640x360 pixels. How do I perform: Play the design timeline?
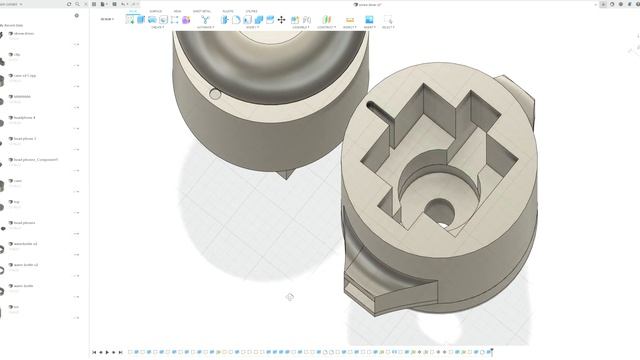tap(107, 352)
